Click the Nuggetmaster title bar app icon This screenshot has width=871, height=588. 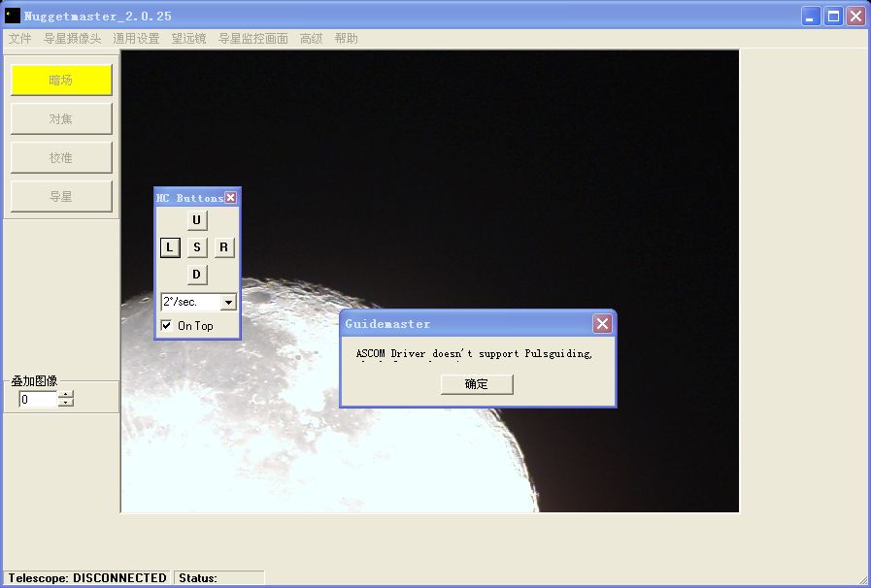click(13, 16)
